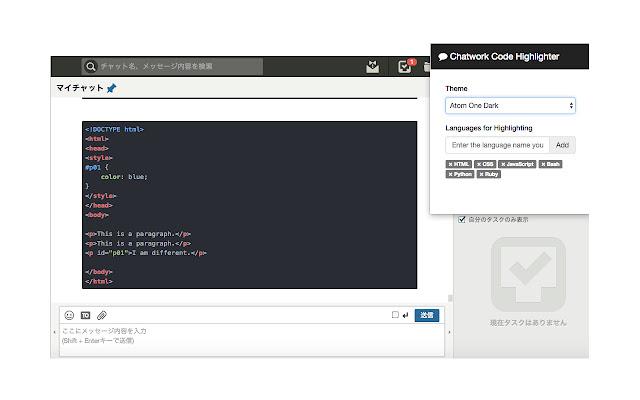
Task: Click the search magnifier icon
Action: [91, 66]
